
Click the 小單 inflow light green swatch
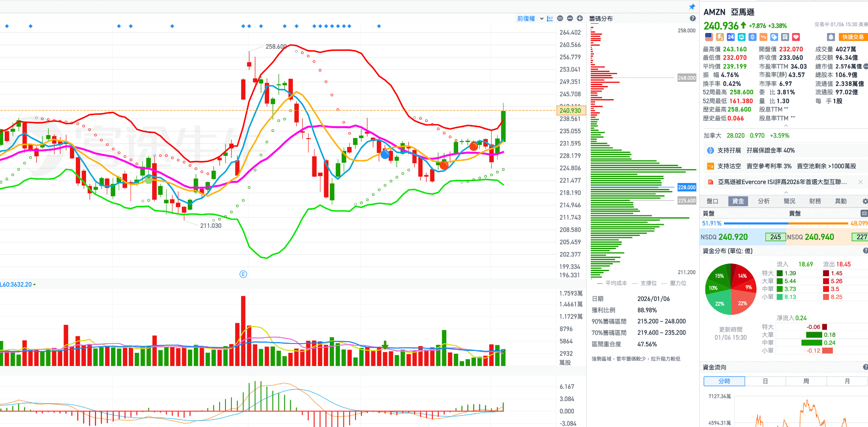click(780, 297)
